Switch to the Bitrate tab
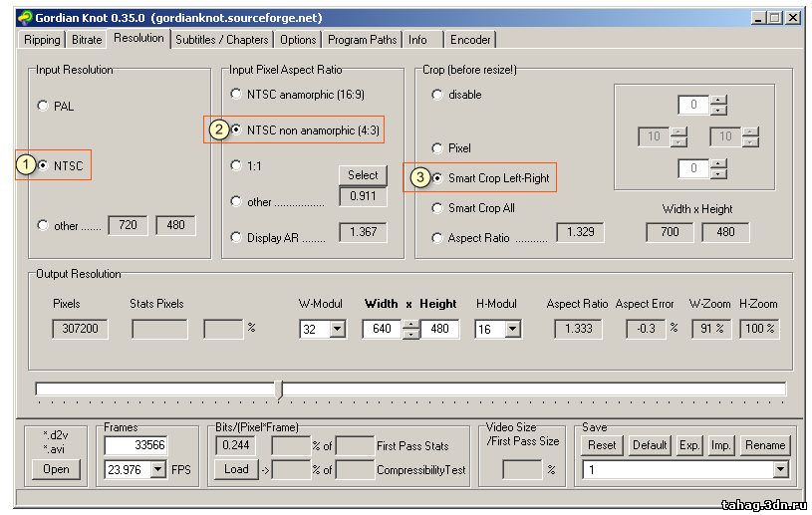812x515 pixels. click(x=87, y=40)
